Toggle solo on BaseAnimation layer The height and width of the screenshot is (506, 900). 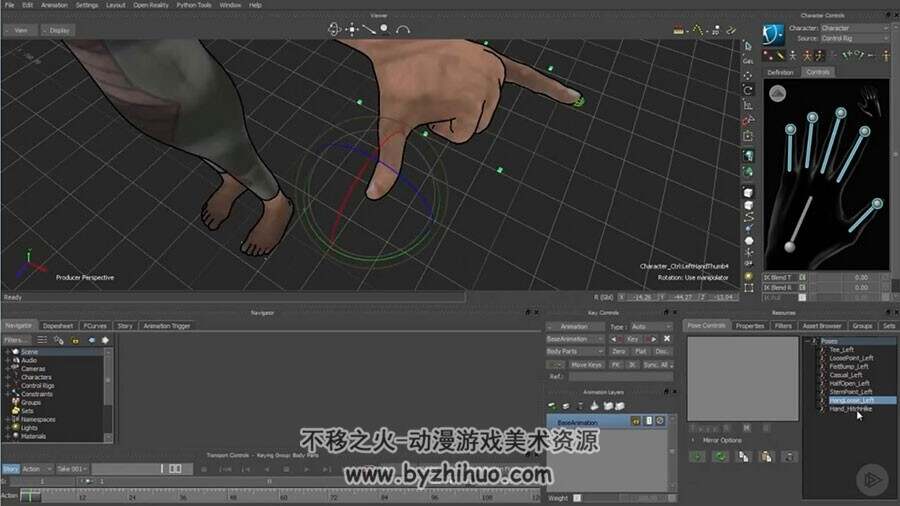coord(649,421)
